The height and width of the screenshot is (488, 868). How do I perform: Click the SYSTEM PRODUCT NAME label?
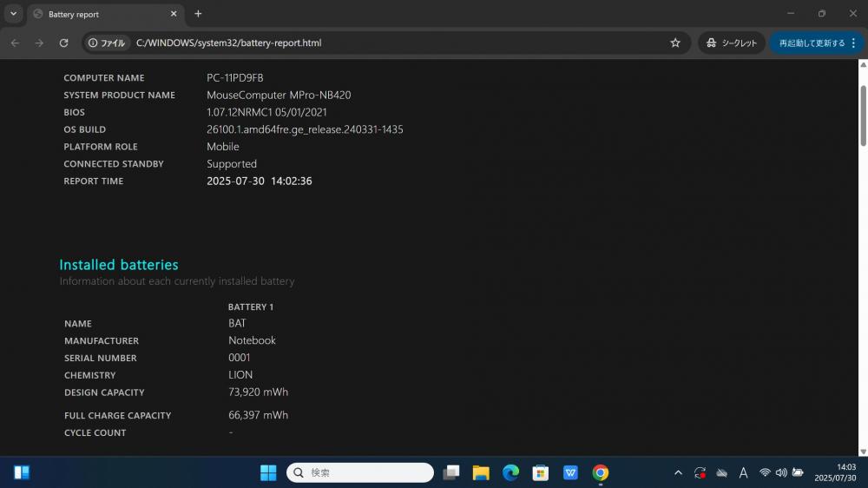pyautogui.click(x=119, y=96)
